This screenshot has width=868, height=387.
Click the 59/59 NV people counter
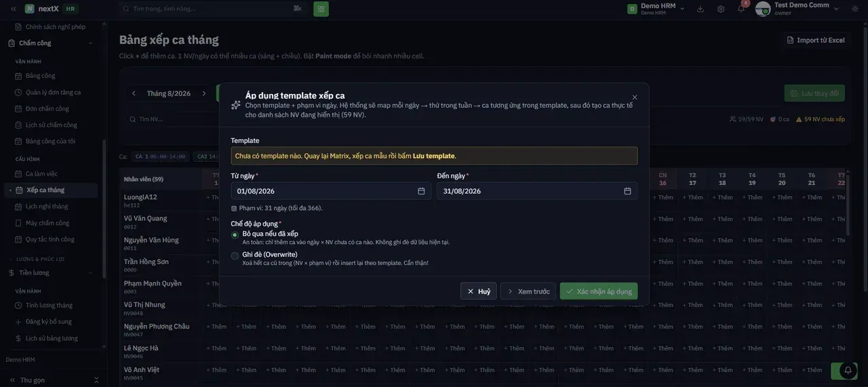pyautogui.click(x=747, y=119)
